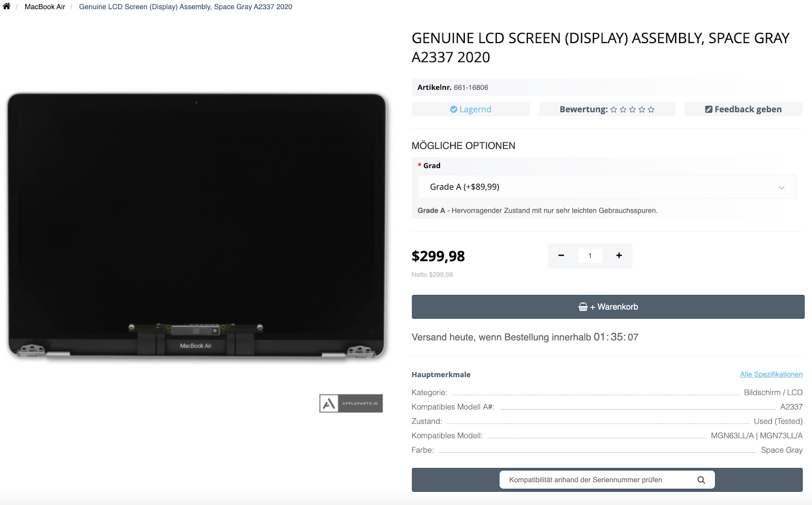Select the first rating star

click(x=614, y=110)
